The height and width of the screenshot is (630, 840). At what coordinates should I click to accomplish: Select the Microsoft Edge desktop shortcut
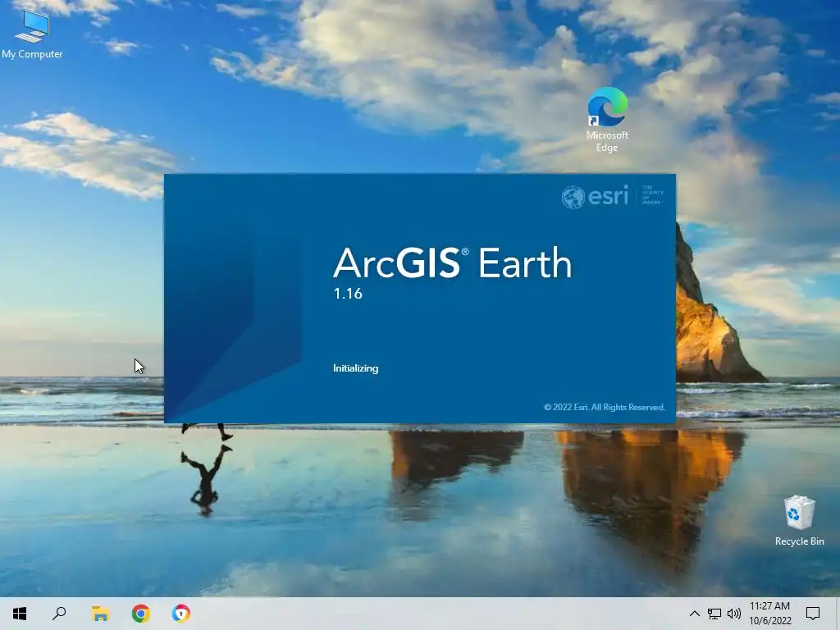[x=607, y=120]
